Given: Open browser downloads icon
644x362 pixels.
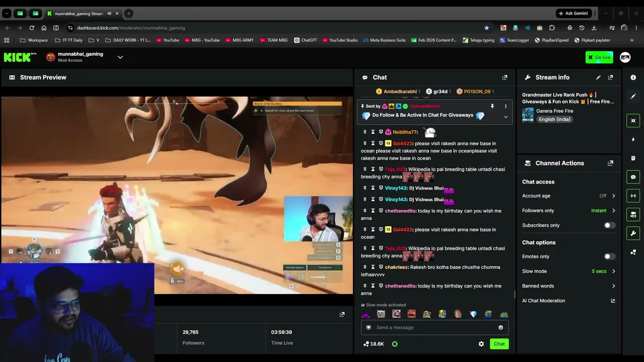Looking at the screenshot, I should [594, 28].
